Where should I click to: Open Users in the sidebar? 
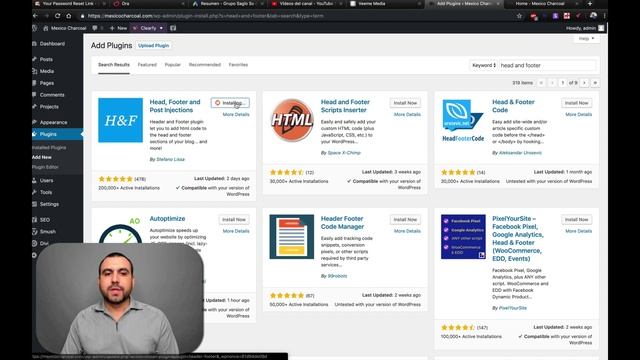tap(46, 180)
